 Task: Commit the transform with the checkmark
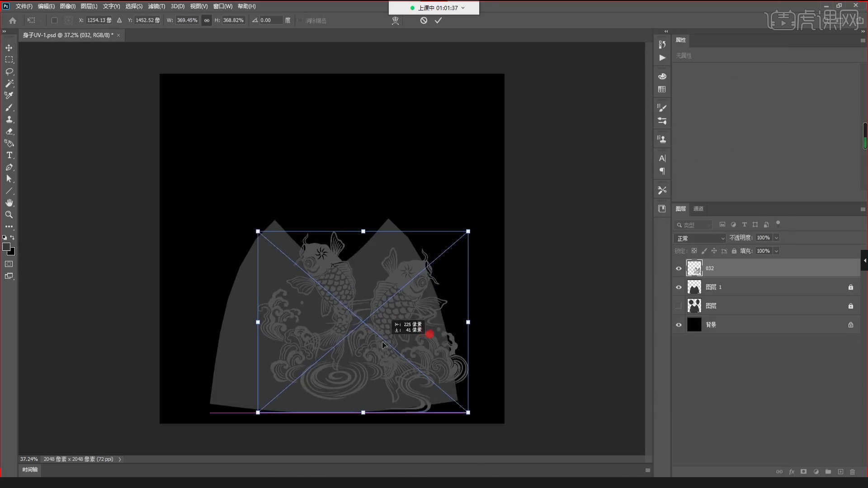(438, 20)
